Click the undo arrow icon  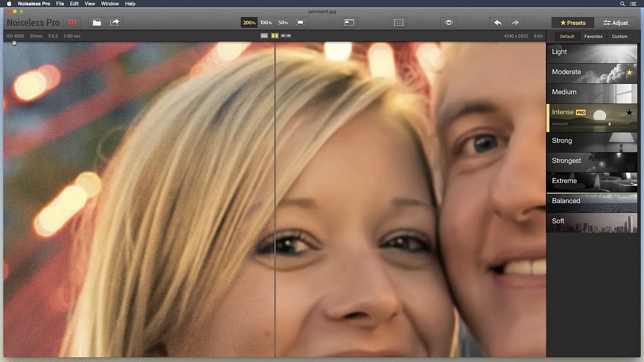tap(498, 23)
